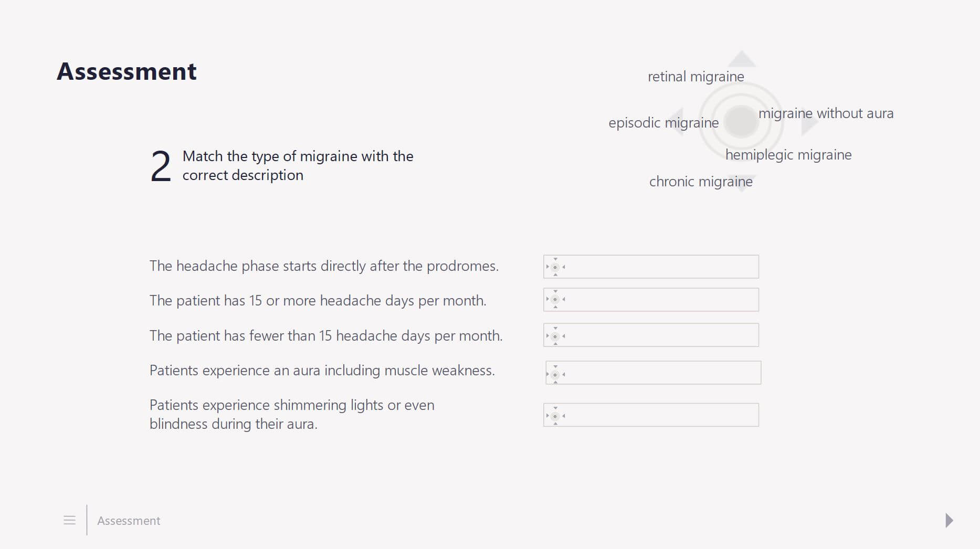
Task: Click the left arrow of navigation wheel
Action: pyautogui.click(x=675, y=121)
